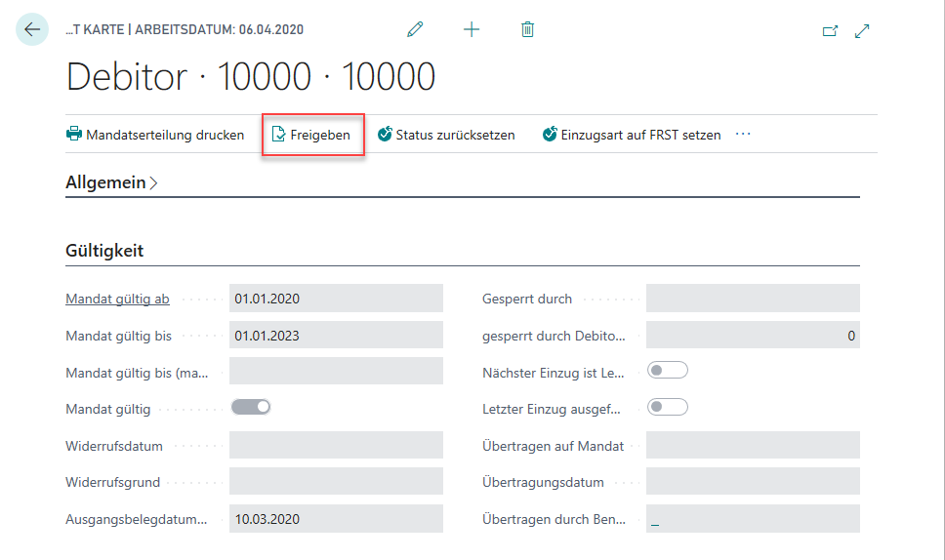Click the back arrow button

point(32,30)
